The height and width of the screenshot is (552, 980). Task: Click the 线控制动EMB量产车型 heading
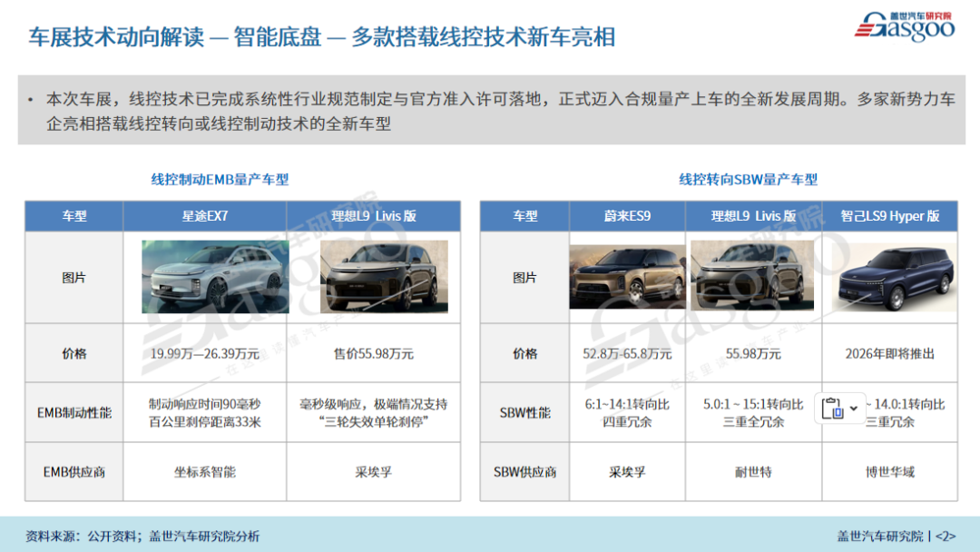(220, 180)
